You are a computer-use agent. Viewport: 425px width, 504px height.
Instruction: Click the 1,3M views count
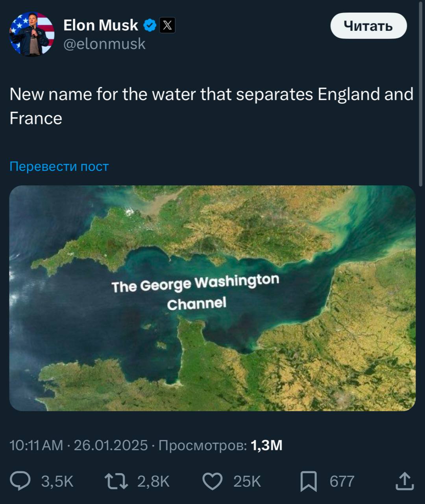coord(266,445)
